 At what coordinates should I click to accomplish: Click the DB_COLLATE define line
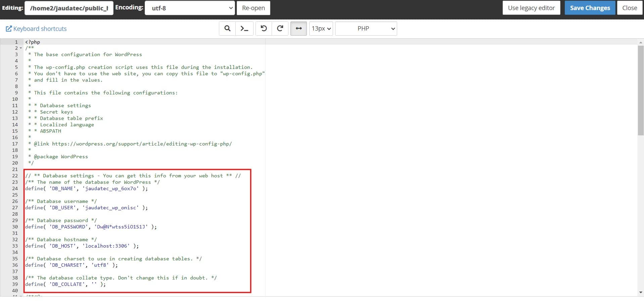tap(65, 284)
